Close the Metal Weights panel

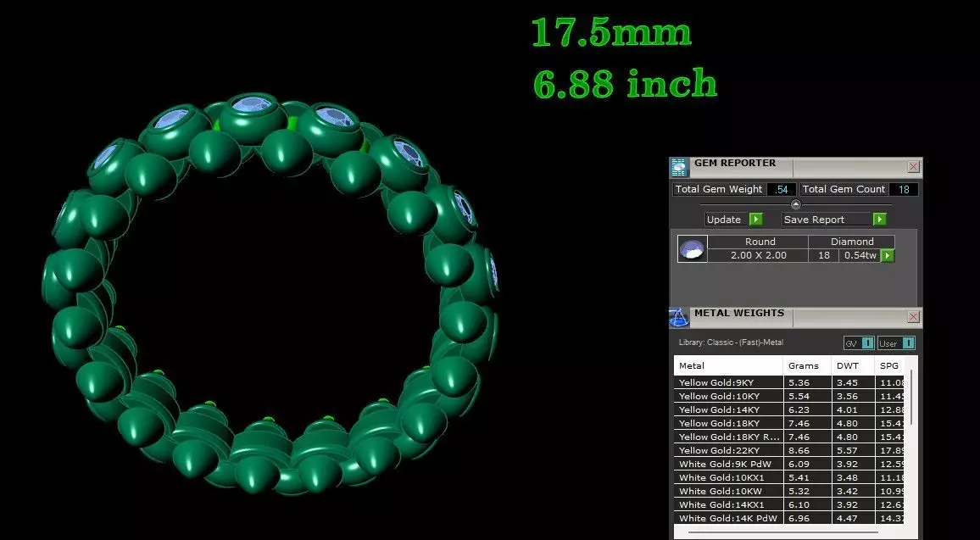(x=914, y=317)
